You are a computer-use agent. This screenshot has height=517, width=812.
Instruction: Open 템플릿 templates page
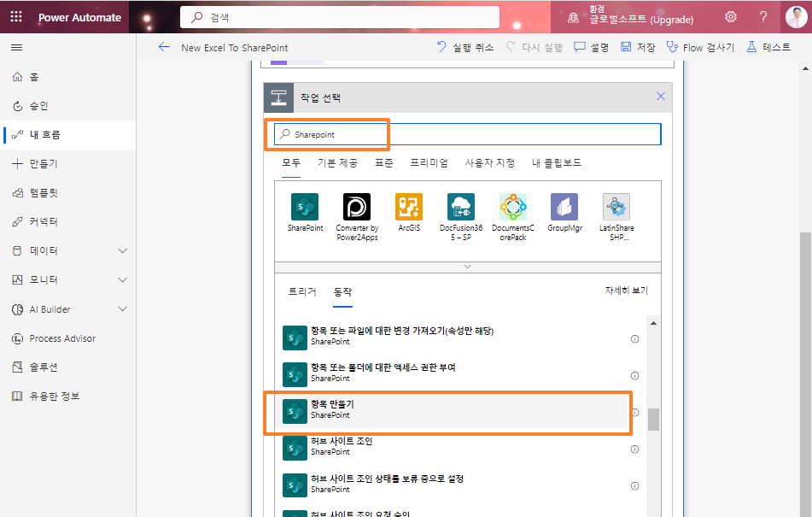pos(67,193)
